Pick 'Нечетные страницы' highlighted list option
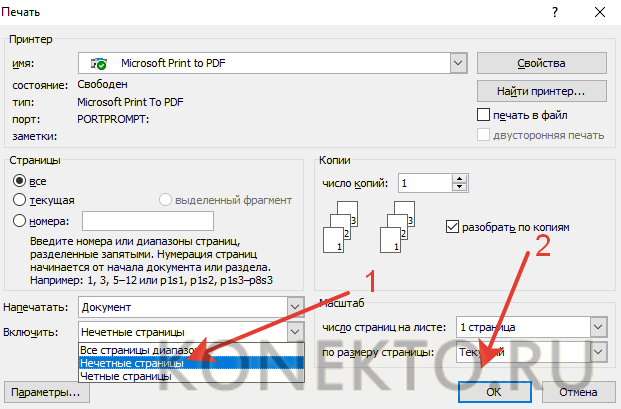621x409 pixels. pos(132,364)
